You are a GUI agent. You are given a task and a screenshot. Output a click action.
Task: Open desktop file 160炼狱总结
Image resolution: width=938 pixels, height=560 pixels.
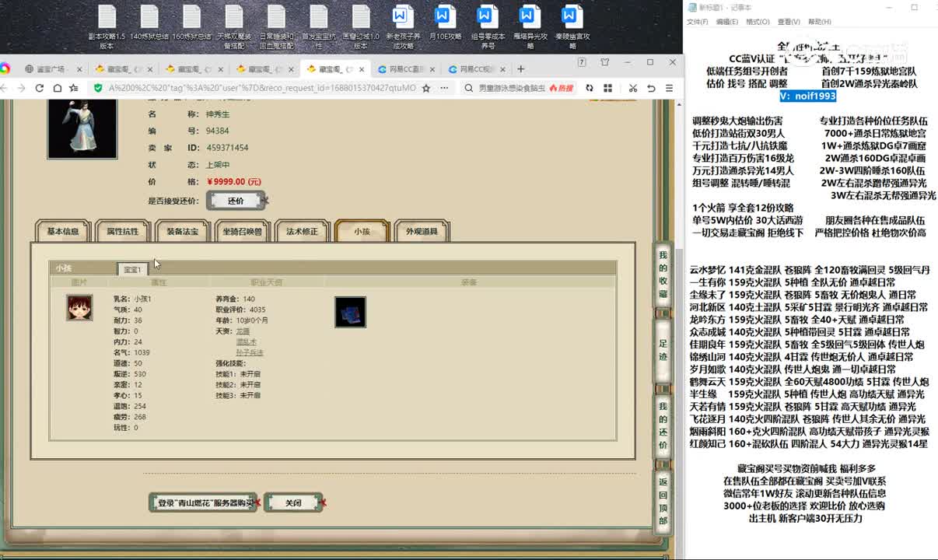pyautogui.click(x=191, y=22)
